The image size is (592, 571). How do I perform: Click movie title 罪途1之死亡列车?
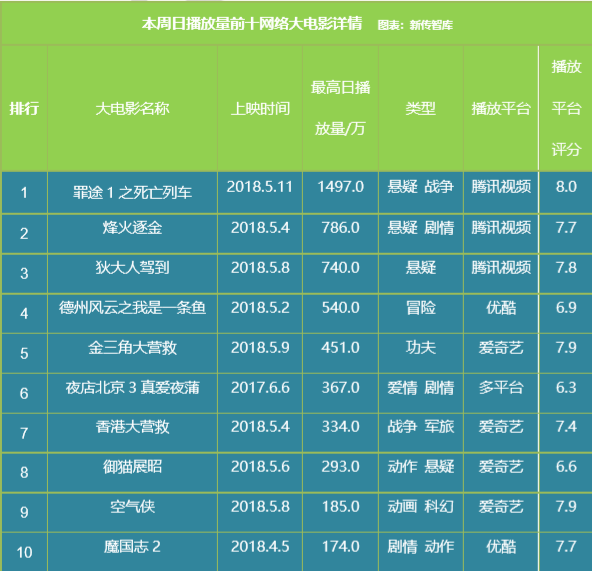[x=132, y=193]
